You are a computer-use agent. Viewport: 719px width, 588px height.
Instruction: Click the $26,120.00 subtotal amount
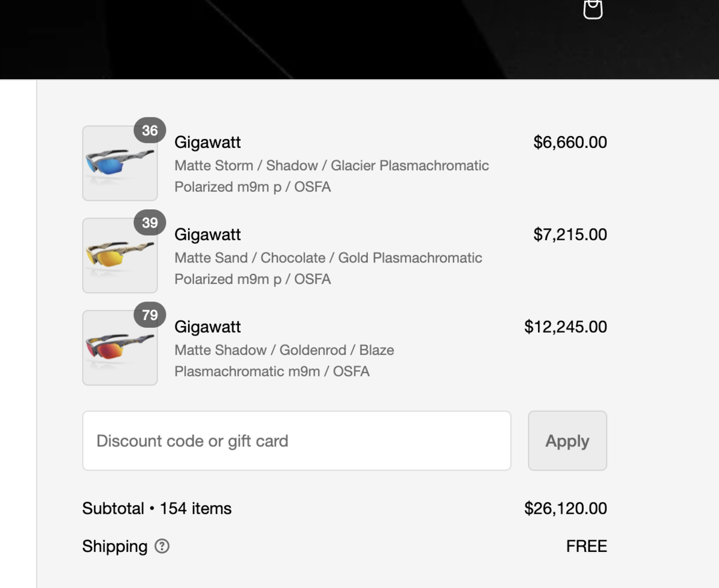tap(566, 509)
